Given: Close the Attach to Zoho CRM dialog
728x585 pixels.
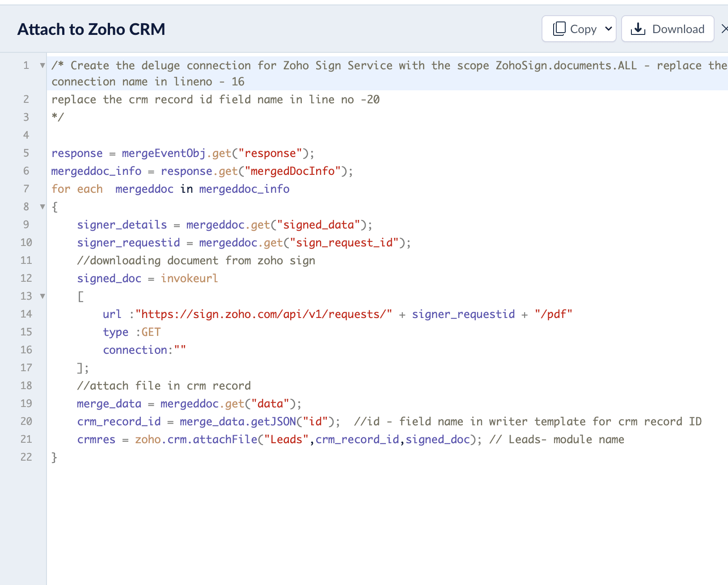Looking at the screenshot, I should click(724, 29).
